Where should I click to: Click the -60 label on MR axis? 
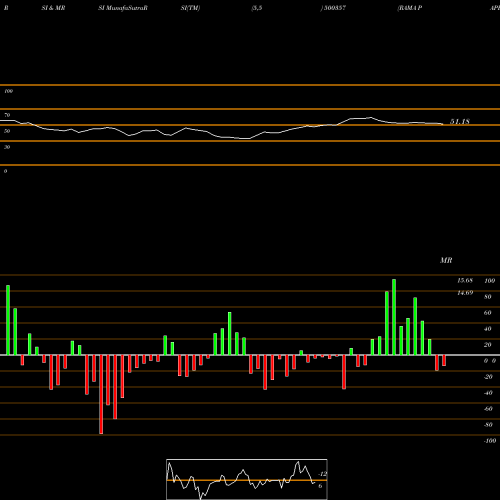[488, 409]
